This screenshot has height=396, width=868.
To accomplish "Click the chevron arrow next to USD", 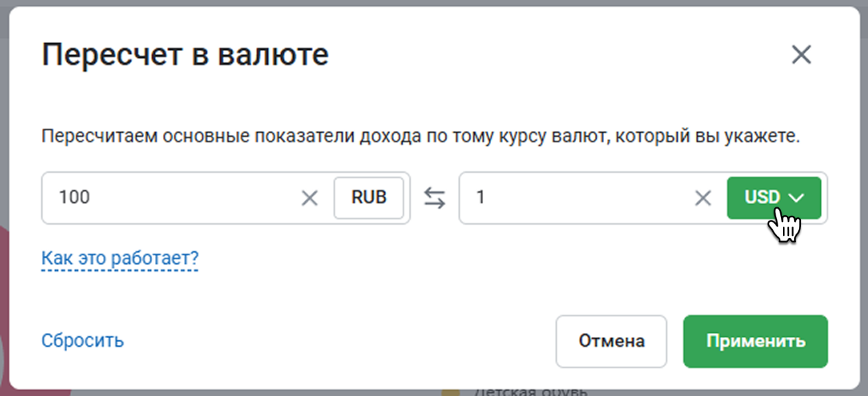I will click(796, 198).
